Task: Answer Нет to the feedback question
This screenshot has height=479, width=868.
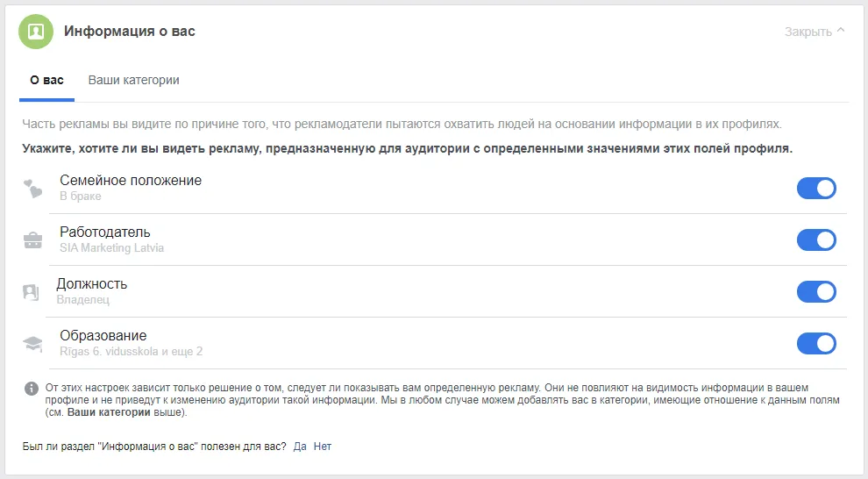Action: tap(323, 447)
